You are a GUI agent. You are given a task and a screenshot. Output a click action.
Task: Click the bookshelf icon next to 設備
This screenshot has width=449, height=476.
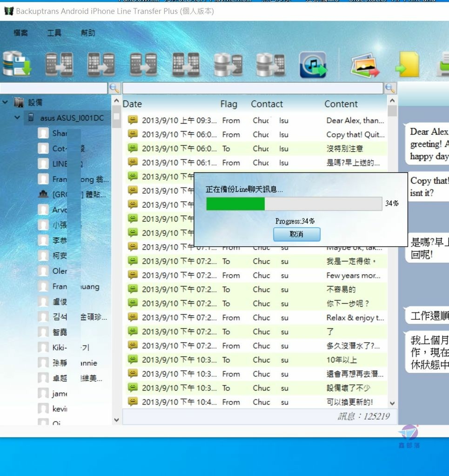pyautogui.click(x=19, y=102)
